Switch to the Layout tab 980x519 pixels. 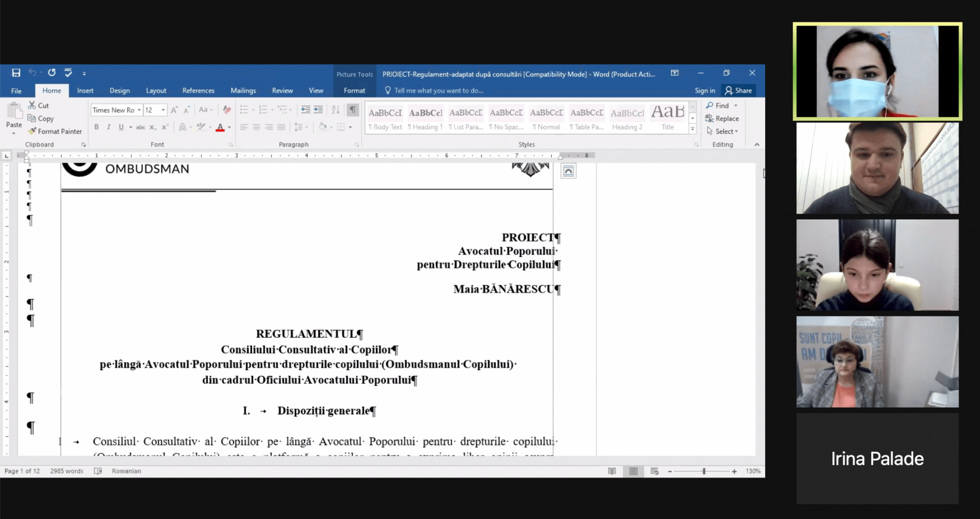(x=156, y=90)
